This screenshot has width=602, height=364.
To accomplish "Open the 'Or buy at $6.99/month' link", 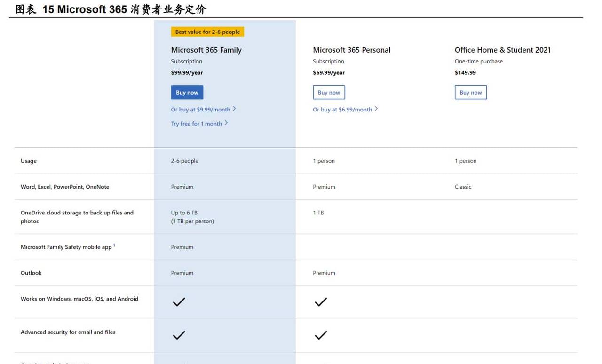I will coord(342,110).
